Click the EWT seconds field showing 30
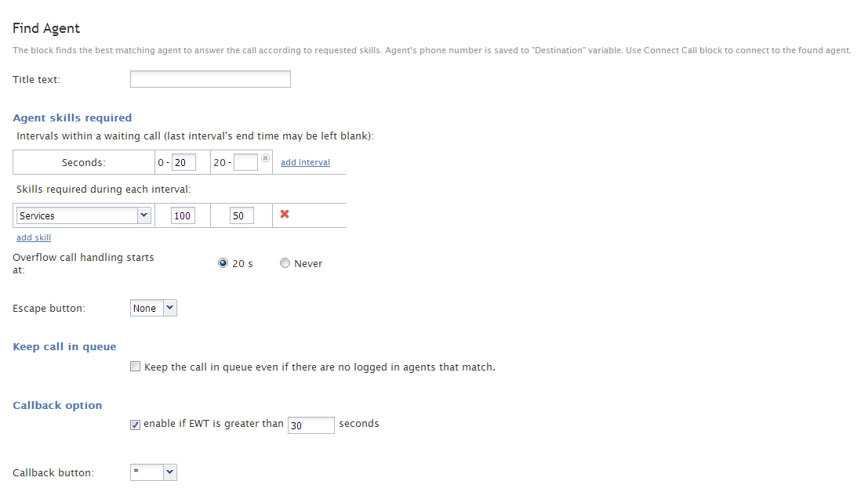 (x=311, y=425)
